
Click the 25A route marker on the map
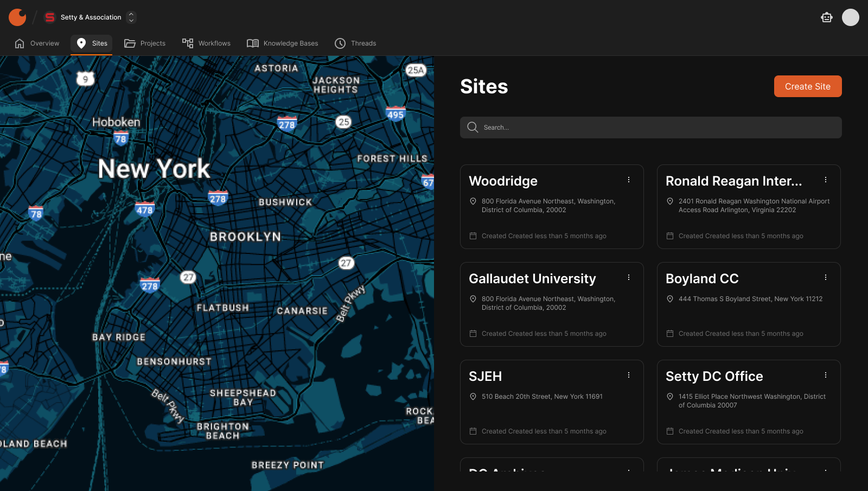point(416,70)
